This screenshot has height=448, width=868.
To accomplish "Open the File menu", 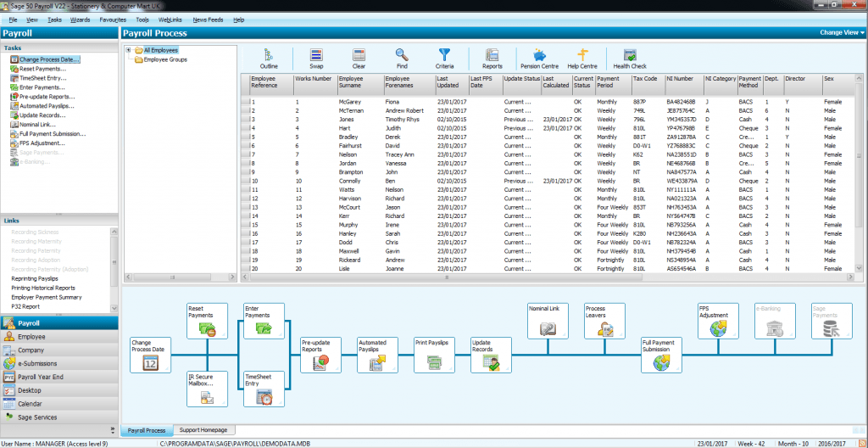I will click(x=14, y=20).
